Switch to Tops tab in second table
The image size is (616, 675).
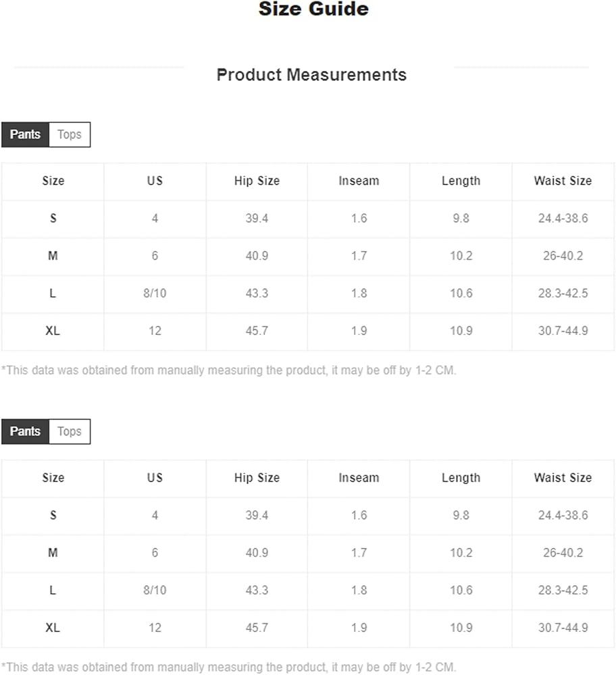point(70,432)
